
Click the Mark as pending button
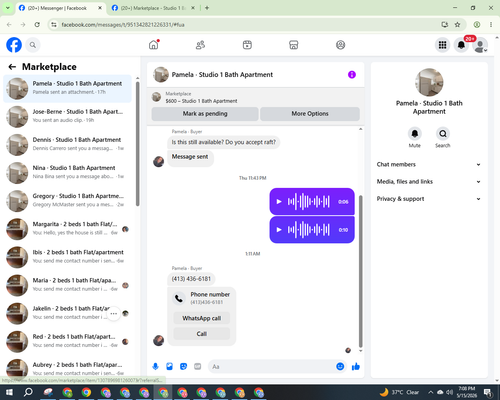[x=205, y=114]
